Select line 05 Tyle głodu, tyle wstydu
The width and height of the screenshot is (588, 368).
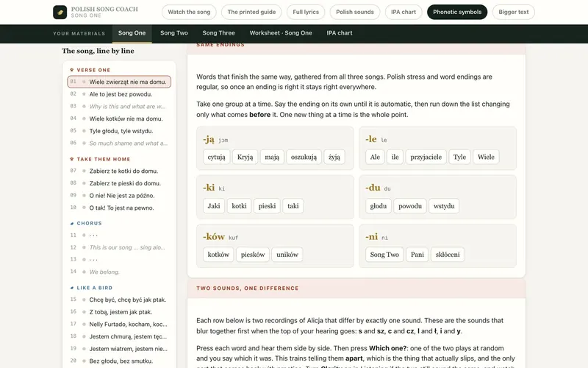point(119,131)
